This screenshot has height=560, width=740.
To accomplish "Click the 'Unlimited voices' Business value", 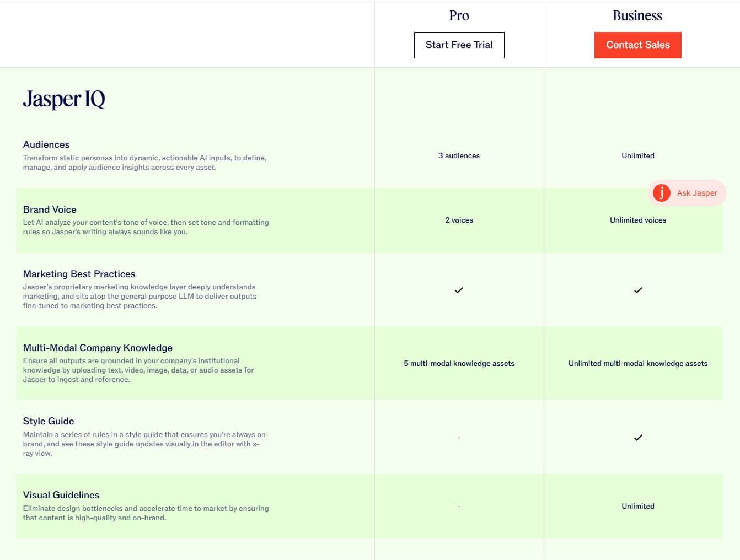I will (638, 220).
